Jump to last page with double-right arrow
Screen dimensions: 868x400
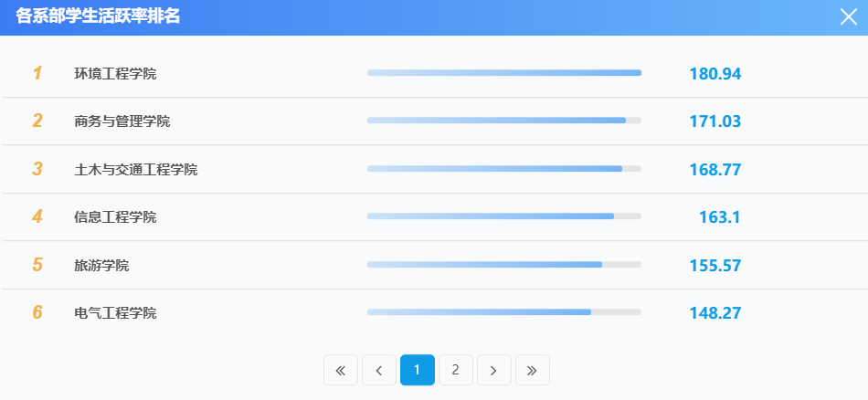tap(532, 370)
